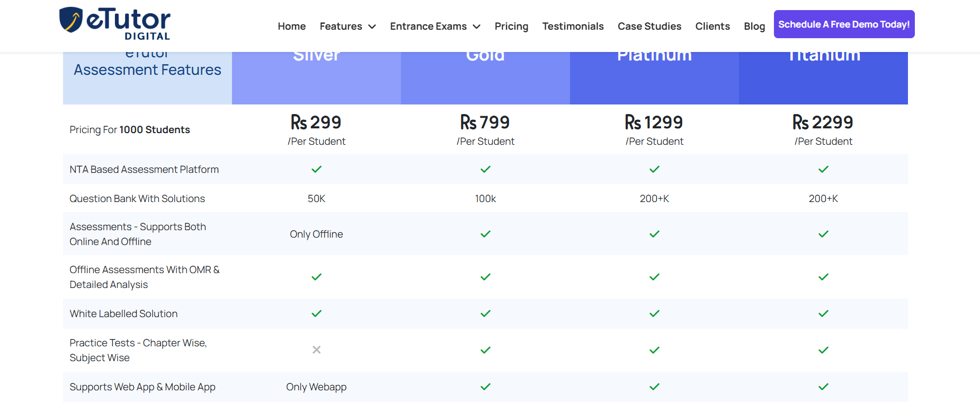
Task: Click the Silver cross icon for Practice Tests
Action: (x=316, y=350)
